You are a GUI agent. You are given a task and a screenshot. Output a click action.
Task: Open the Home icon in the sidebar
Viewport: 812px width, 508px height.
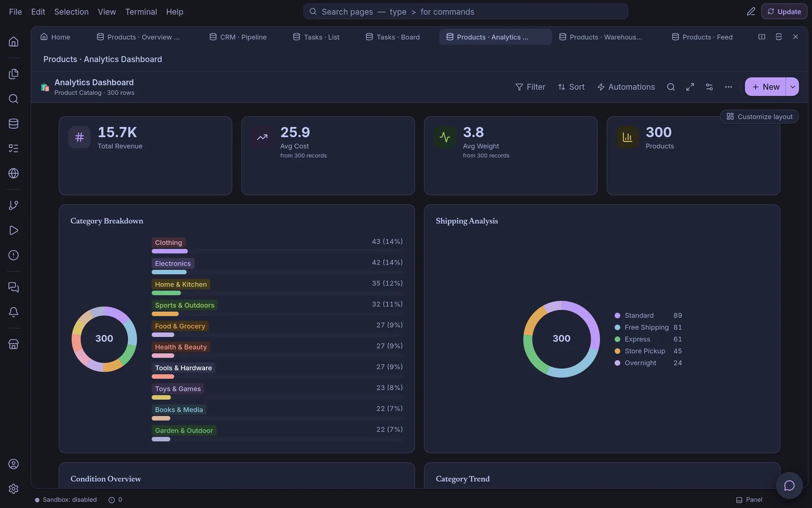(14, 42)
